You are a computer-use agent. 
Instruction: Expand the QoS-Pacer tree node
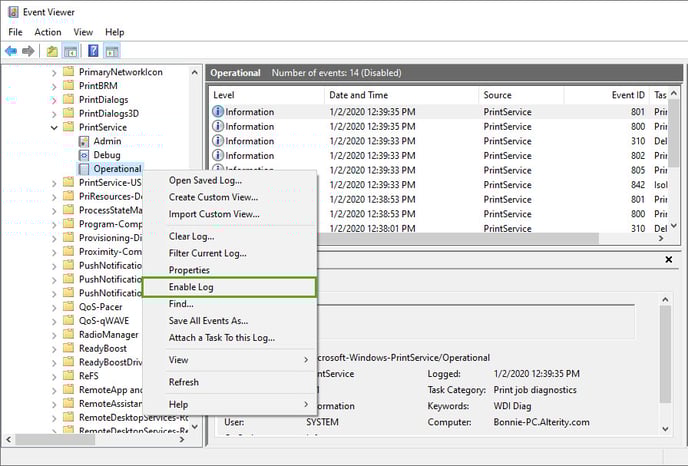point(54,308)
